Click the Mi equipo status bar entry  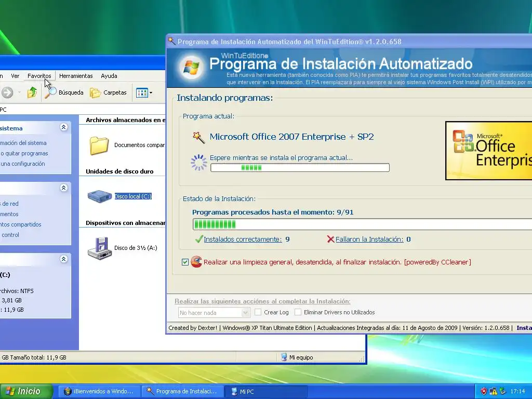point(297,357)
